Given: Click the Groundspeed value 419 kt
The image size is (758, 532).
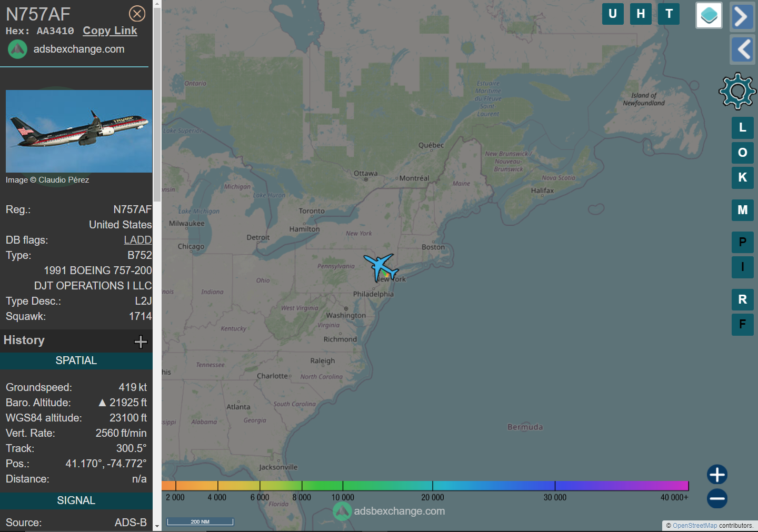Looking at the screenshot, I should (133, 387).
